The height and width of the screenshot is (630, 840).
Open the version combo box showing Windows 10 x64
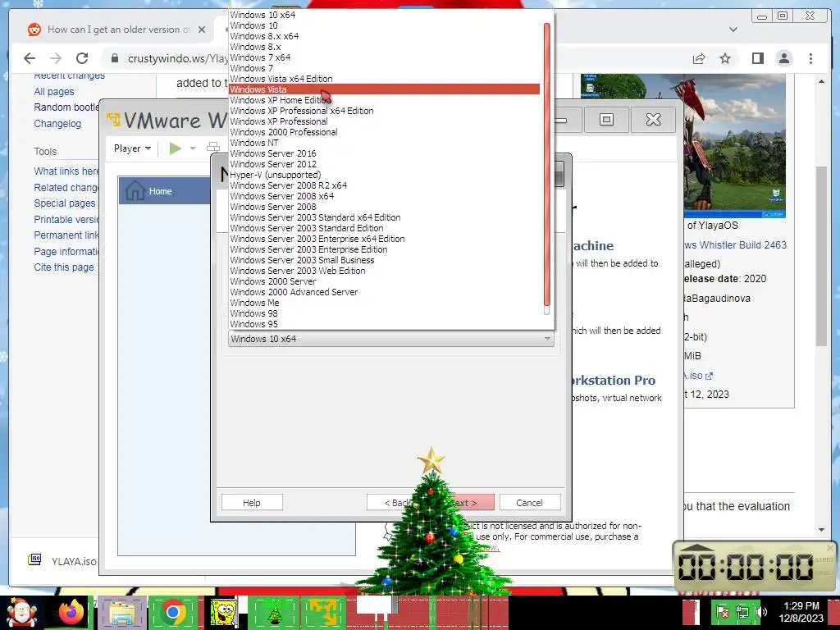tap(391, 339)
